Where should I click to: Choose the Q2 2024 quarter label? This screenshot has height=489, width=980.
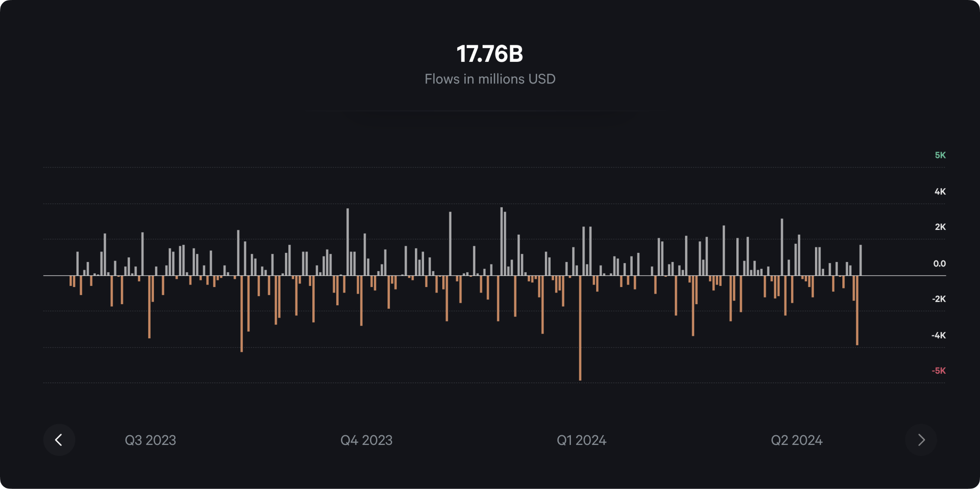coord(796,440)
